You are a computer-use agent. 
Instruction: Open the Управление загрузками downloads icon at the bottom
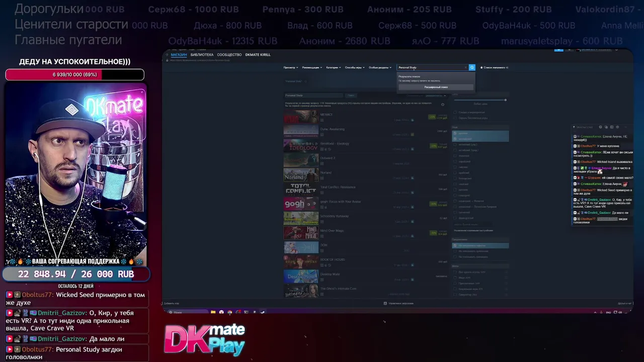coord(385,303)
